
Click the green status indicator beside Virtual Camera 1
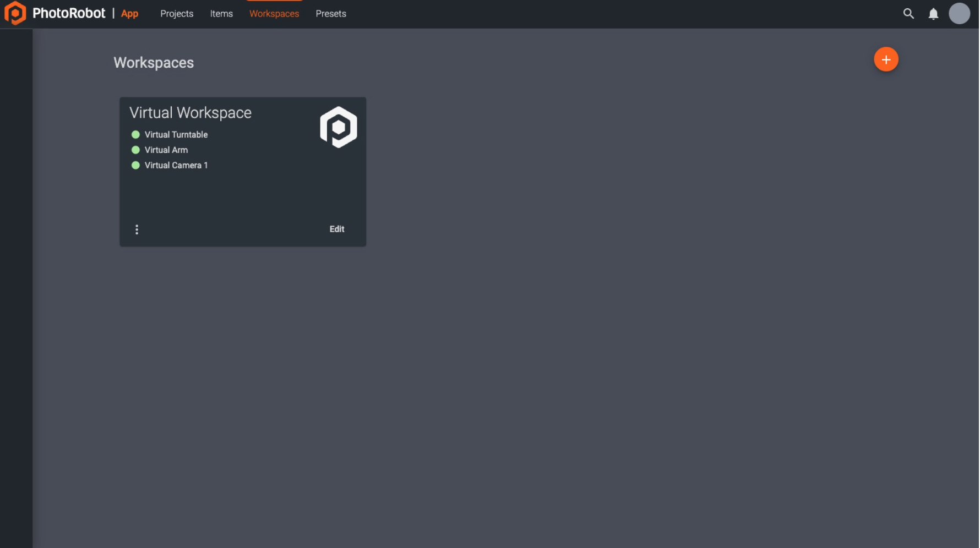coord(135,165)
